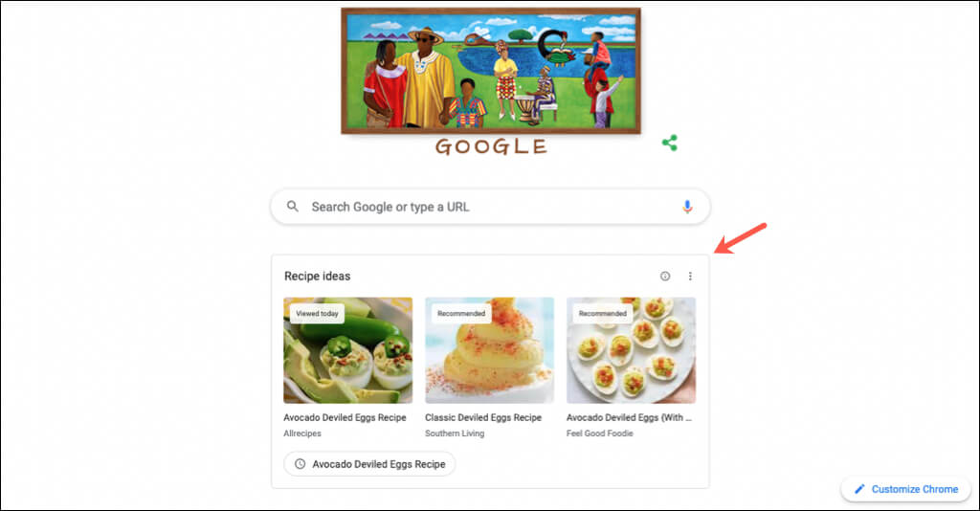Open the Classic Deviled Eggs Recipe thumbnail
This screenshot has height=511, width=980.
tap(489, 350)
